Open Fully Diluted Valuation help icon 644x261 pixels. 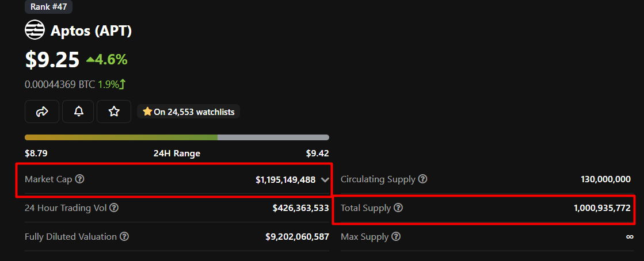tap(124, 236)
